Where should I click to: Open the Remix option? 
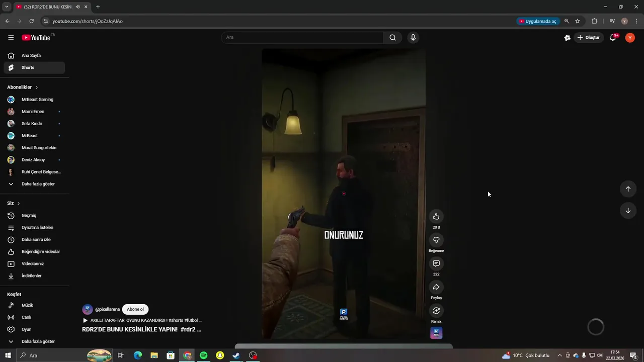[x=436, y=311]
